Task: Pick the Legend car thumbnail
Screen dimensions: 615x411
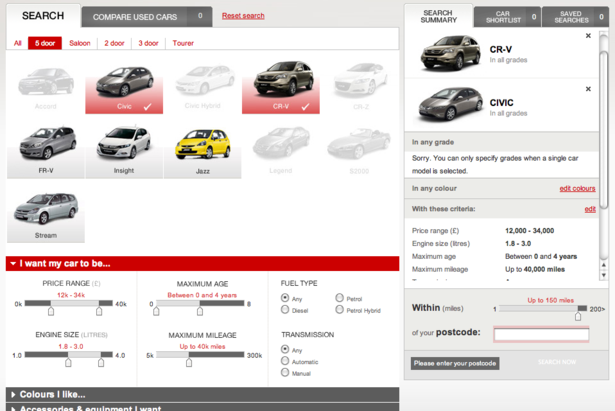Action: [x=281, y=148]
